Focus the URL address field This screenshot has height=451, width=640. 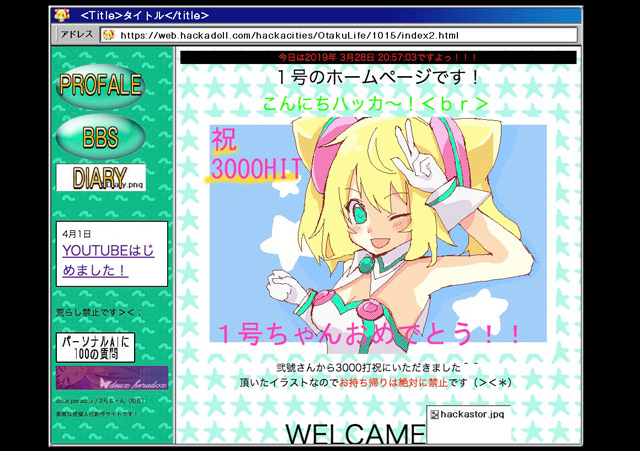(339, 35)
